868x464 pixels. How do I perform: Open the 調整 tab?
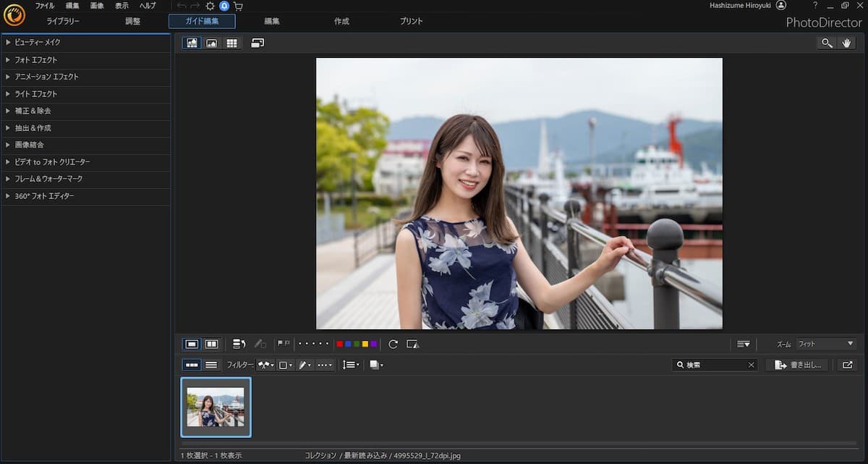[x=133, y=22]
